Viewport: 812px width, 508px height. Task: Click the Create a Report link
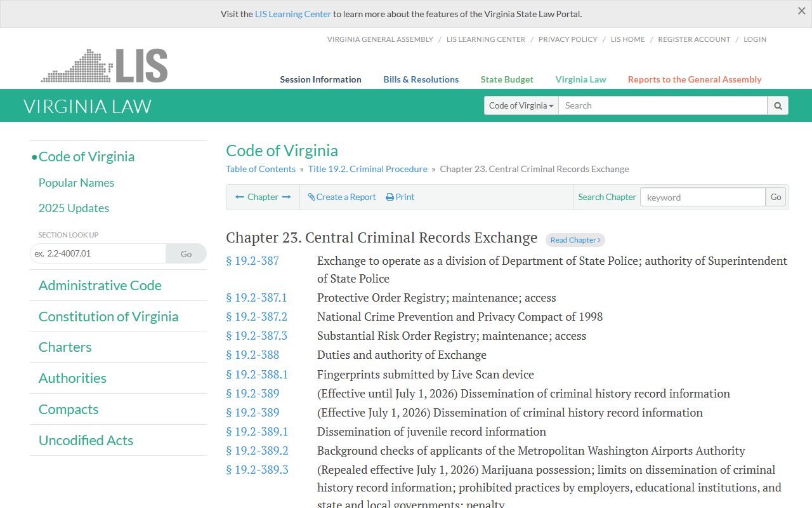tap(342, 197)
